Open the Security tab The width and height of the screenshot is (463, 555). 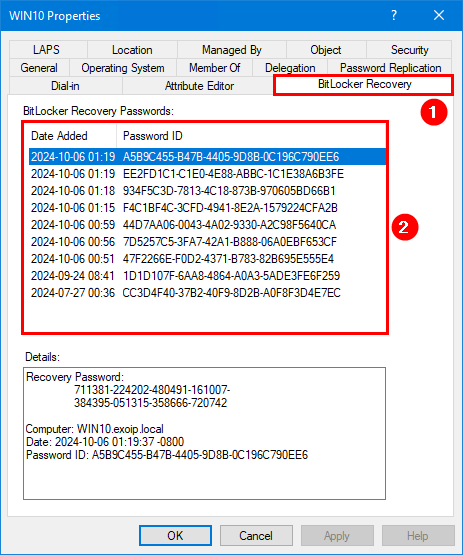click(x=409, y=50)
